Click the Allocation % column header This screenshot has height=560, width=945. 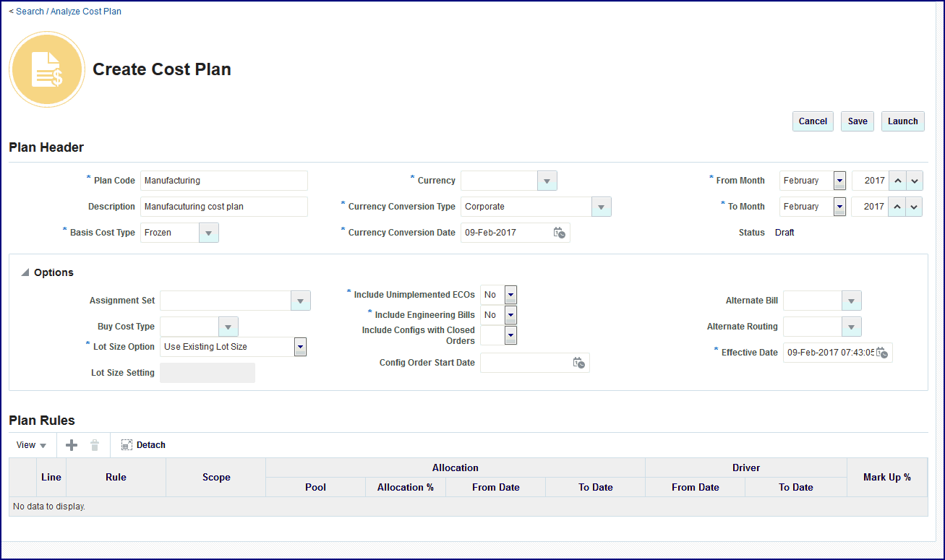click(x=406, y=488)
